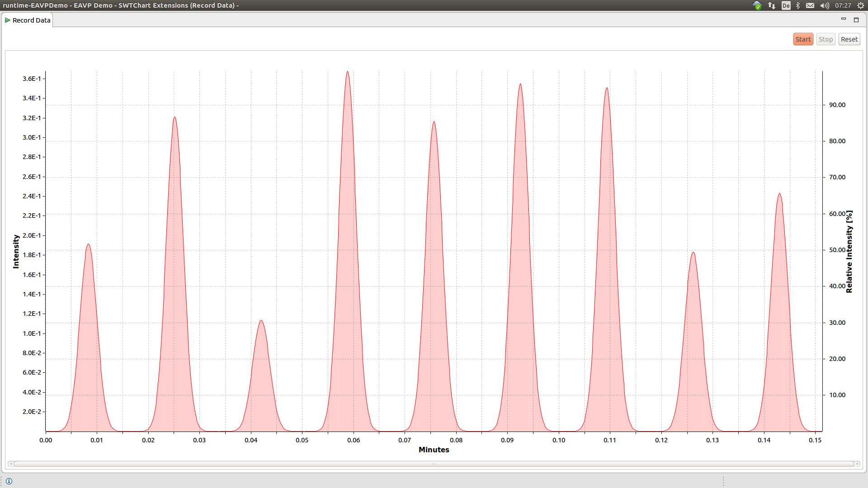Screen dimensions: 868x488
Task: Click the Reset button
Action: tap(849, 39)
